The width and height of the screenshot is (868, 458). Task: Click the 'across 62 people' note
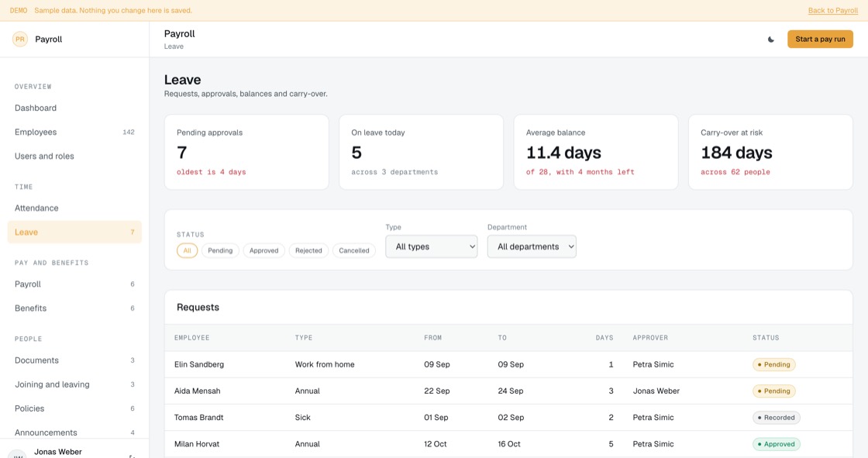coord(735,172)
